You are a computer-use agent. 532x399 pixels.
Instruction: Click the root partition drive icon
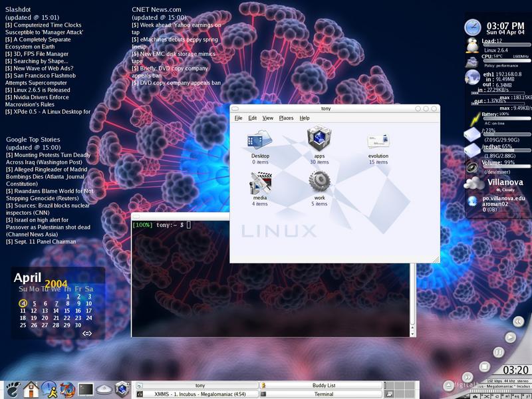(x=472, y=135)
